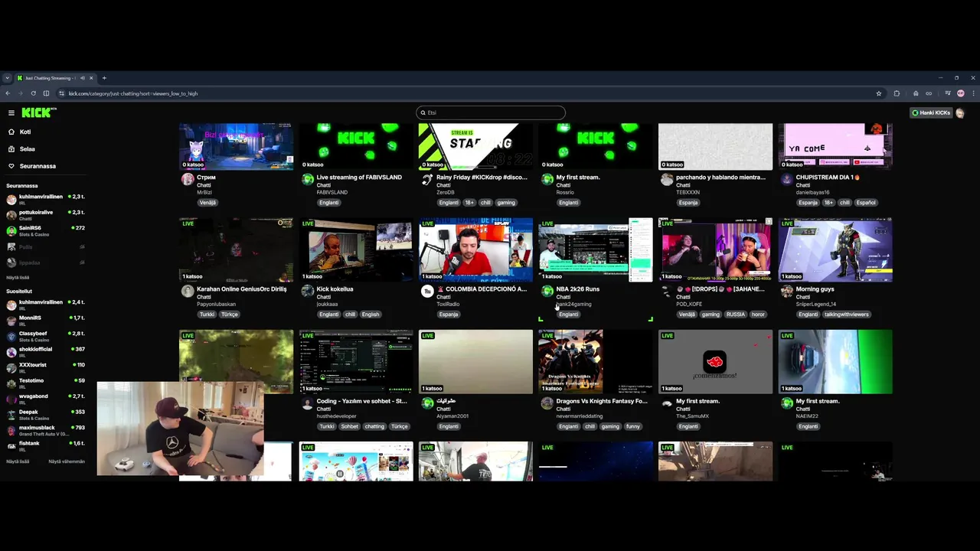Click SniperLegend_14 streamer avatar
Image resolution: width=980 pixels, height=551 pixels.
tap(787, 291)
